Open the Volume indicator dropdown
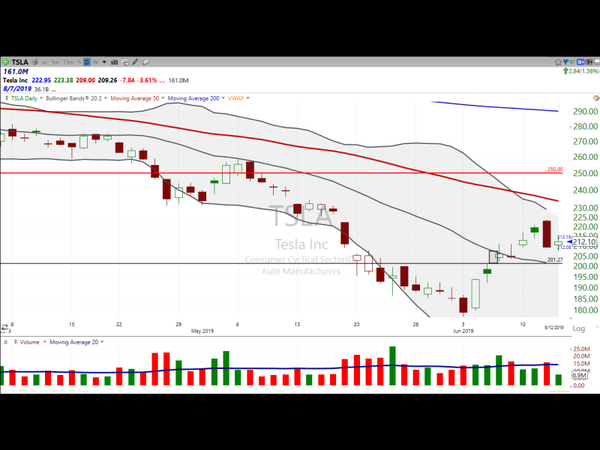 coord(44,342)
